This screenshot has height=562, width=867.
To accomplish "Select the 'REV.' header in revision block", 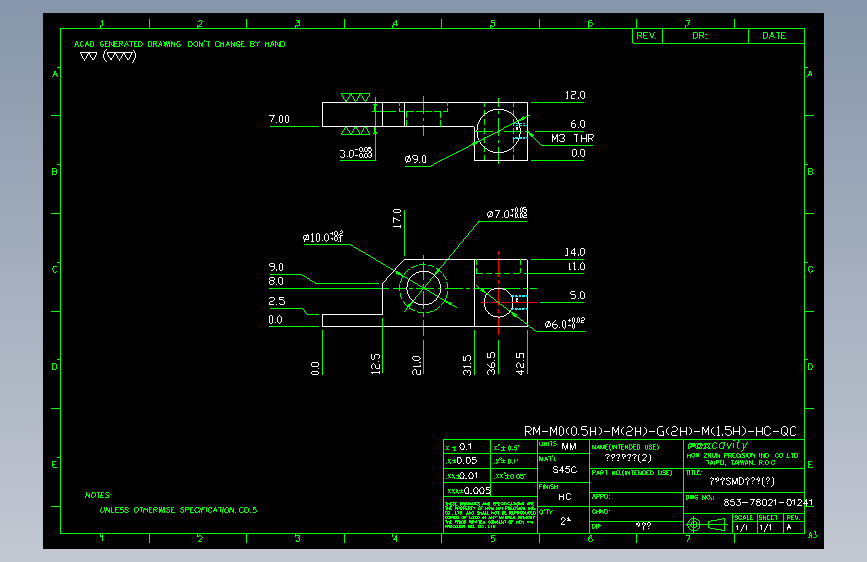I will point(646,35).
